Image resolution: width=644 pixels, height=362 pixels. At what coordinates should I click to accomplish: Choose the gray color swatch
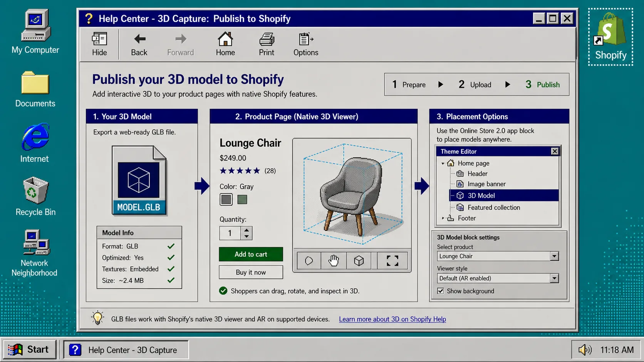[226, 199]
